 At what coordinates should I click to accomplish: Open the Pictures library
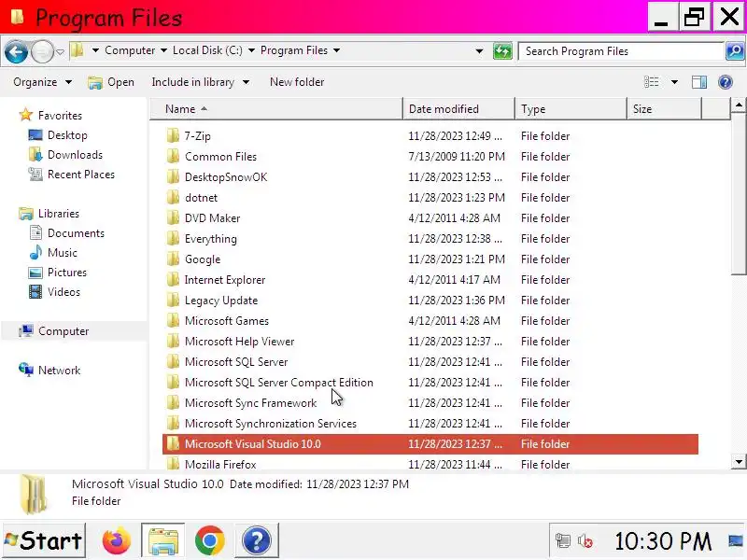click(58, 273)
